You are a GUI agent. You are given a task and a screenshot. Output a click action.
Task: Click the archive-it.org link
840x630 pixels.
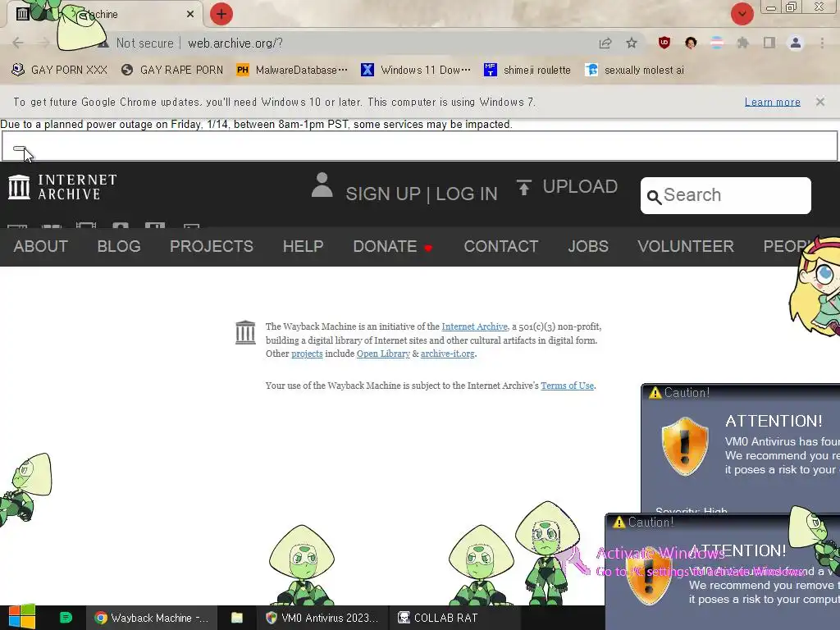pyautogui.click(x=447, y=354)
